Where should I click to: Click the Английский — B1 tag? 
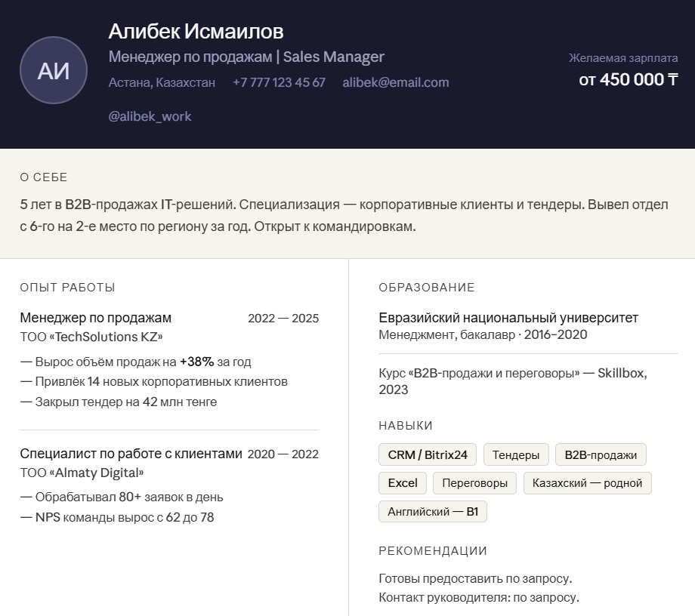click(433, 512)
